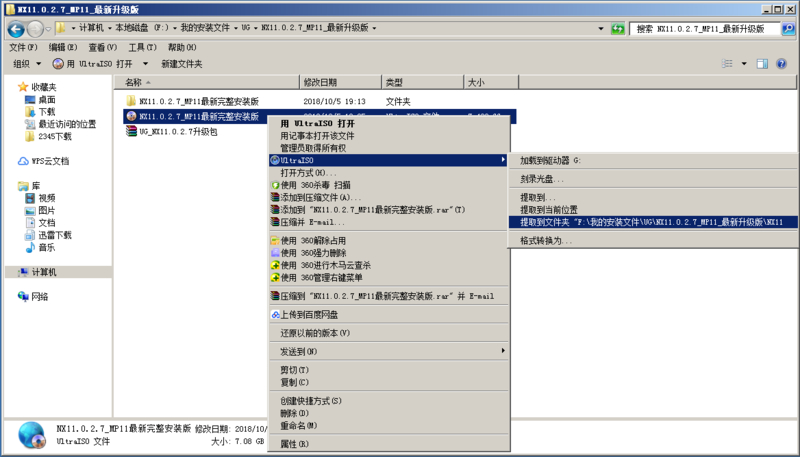Open the 工具(T) menu
Viewport: 800px width, 457px height.
pos(142,47)
